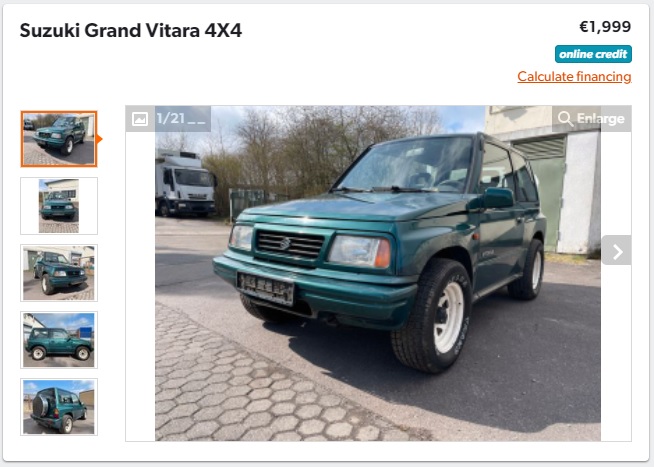Viewport: 654px width, 467px height.
Task: Select the fifth thumbnail showing the rear spare wheel
Action: click(59, 407)
